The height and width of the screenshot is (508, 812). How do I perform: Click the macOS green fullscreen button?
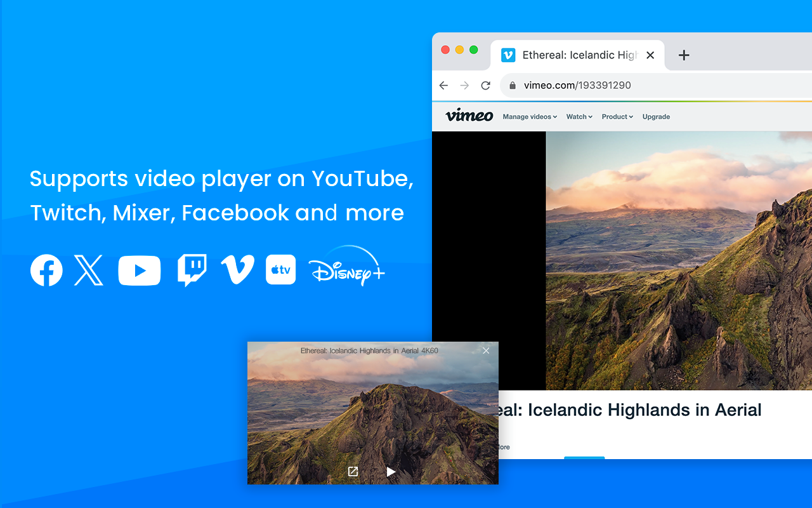[x=473, y=50]
